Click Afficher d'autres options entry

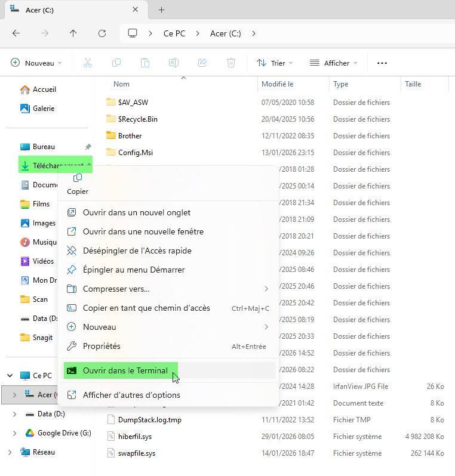click(x=131, y=395)
